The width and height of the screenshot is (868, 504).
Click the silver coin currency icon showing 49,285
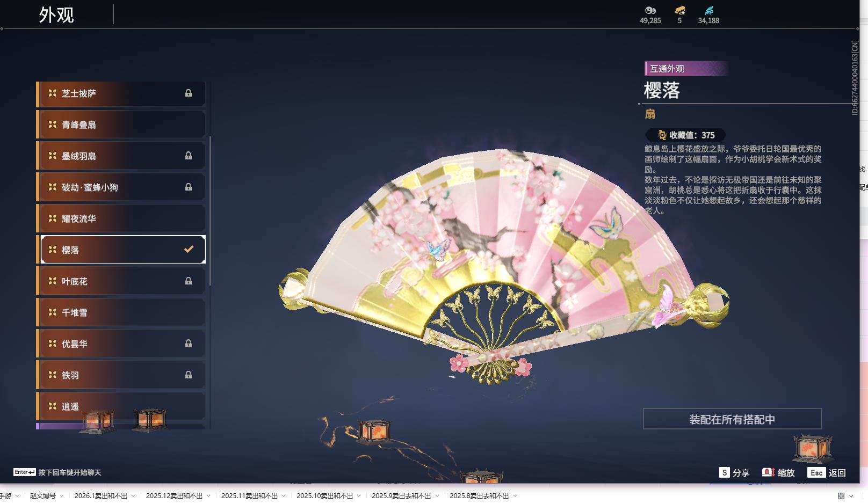point(650,11)
